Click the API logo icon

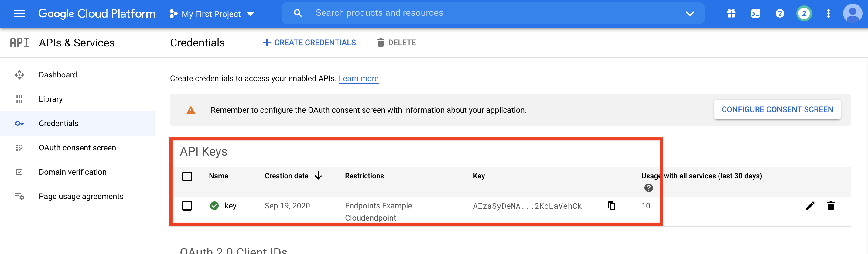19,43
